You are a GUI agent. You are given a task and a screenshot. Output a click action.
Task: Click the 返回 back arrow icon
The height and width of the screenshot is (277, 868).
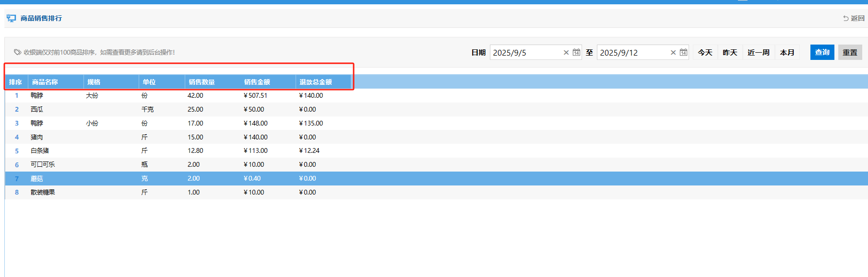(x=846, y=19)
